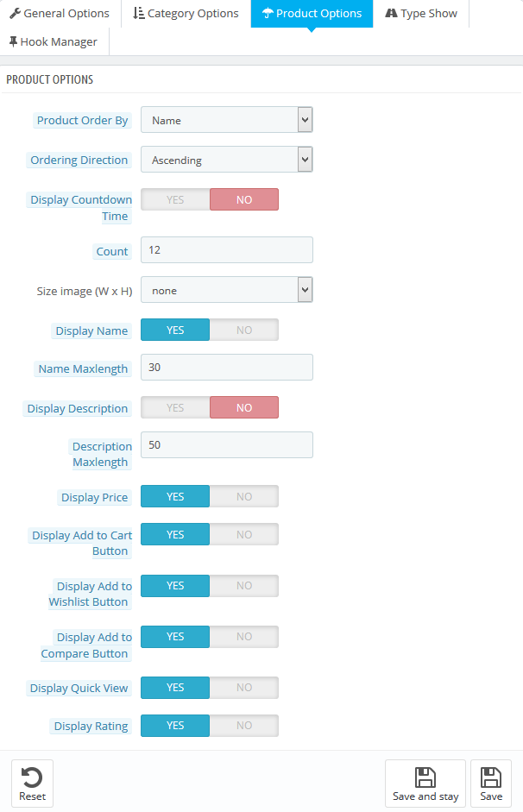Click the sort icon beside Category Options
The height and width of the screenshot is (812, 523).
click(x=139, y=14)
